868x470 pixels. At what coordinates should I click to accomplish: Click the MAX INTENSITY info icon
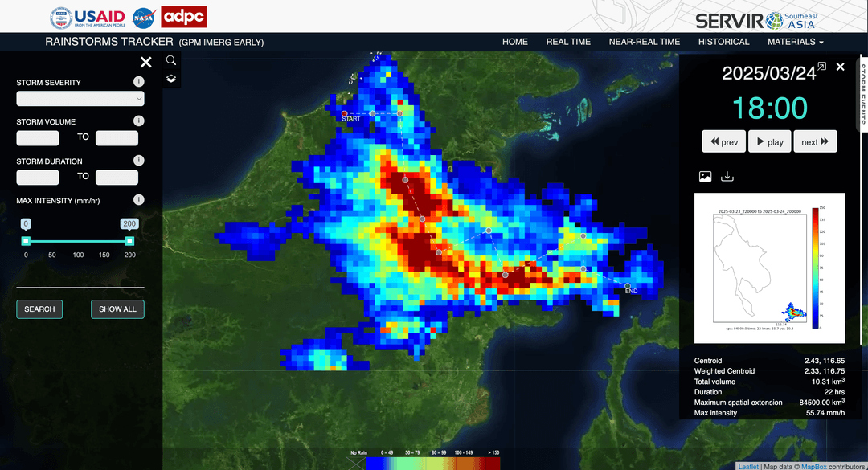tap(138, 199)
